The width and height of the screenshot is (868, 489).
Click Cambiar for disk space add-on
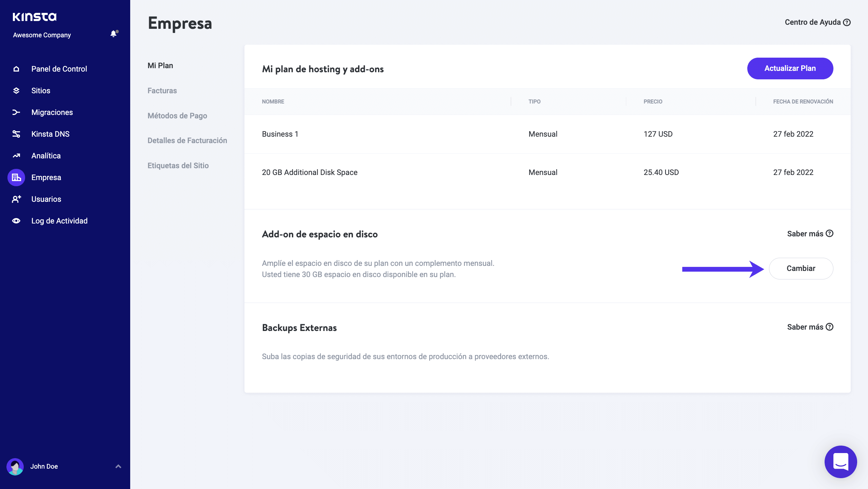[x=801, y=269]
